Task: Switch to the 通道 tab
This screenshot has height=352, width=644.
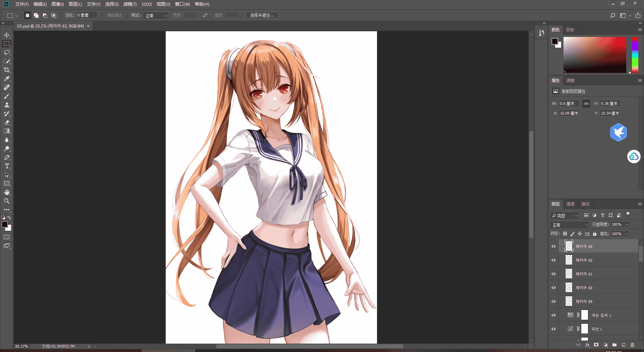Action: (x=570, y=204)
